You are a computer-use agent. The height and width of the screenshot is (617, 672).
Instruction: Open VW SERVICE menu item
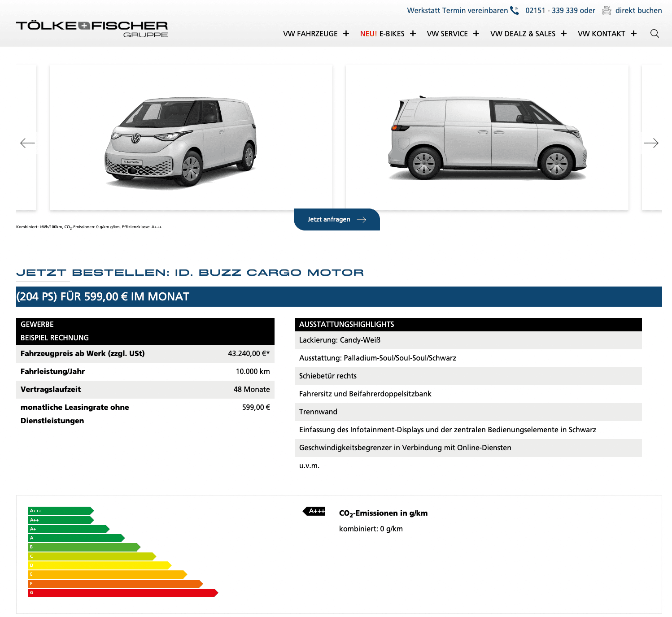pyautogui.click(x=447, y=34)
